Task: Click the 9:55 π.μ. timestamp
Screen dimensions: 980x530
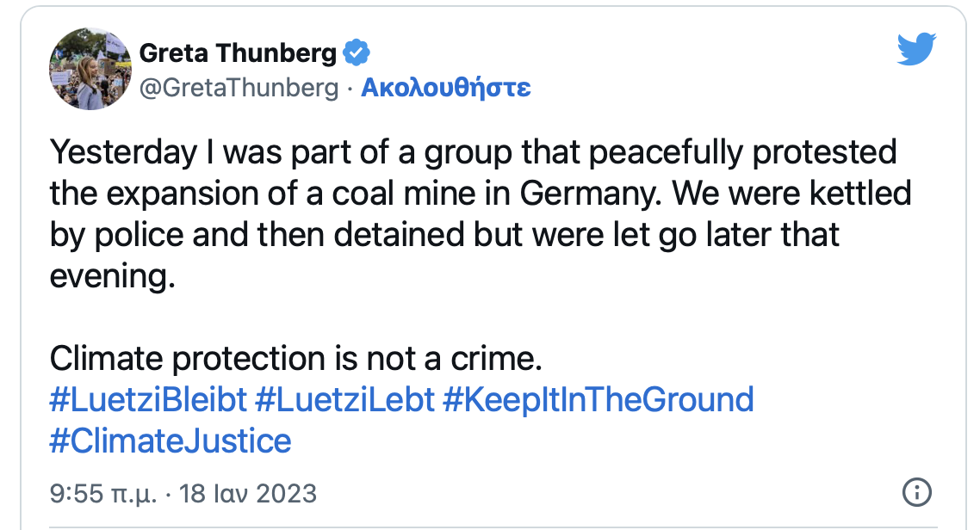Action: (x=102, y=494)
